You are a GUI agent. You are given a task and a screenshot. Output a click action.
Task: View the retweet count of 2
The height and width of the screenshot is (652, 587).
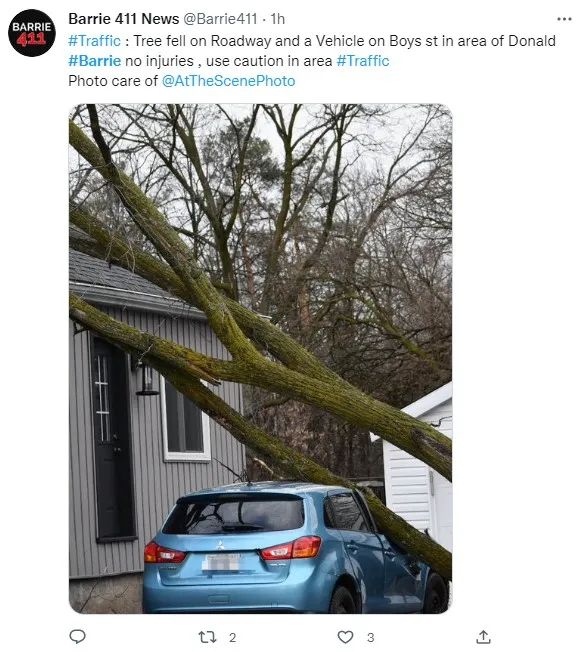232,637
